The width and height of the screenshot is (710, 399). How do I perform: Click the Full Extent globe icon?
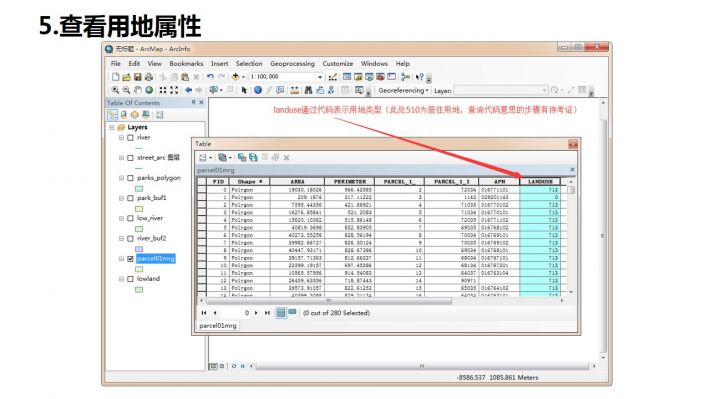pos(149,90)
